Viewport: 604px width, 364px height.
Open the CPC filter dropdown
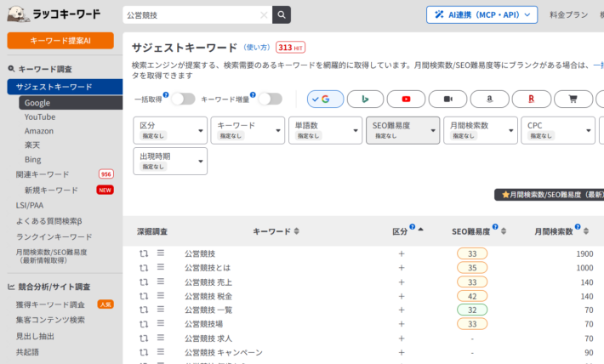(x=558, y=131)
